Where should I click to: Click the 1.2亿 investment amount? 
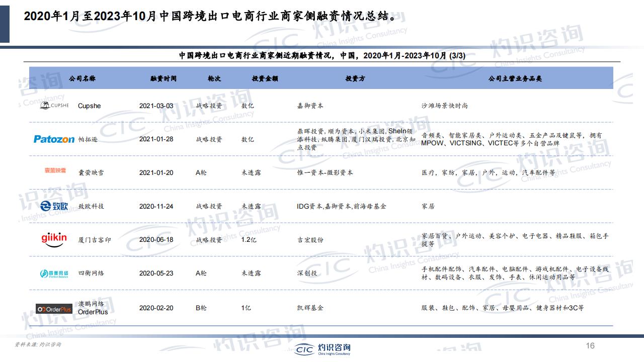(x=249, y=240)
